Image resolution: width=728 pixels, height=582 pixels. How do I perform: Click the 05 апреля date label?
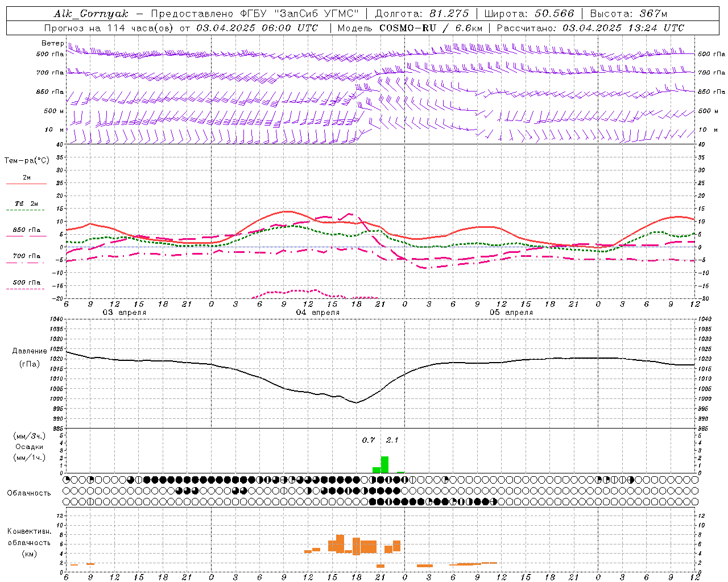click(x=511, y=313)
